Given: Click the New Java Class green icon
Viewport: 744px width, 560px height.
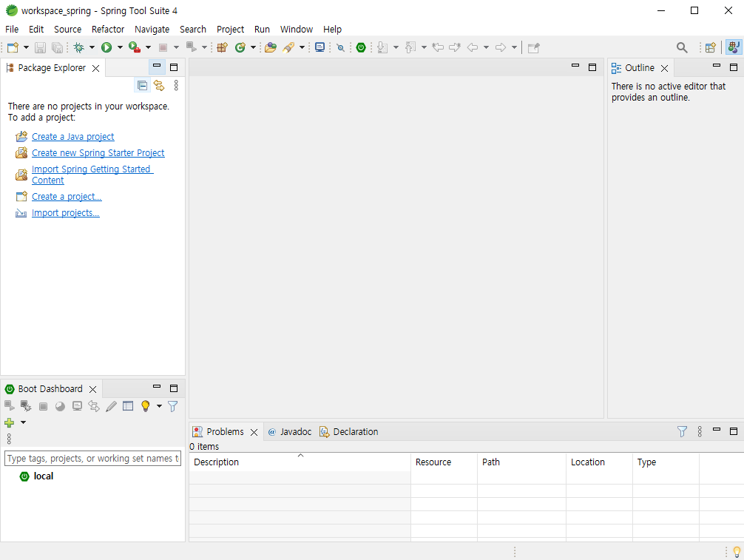Looking at the screenshot, I should pos(240,47).
